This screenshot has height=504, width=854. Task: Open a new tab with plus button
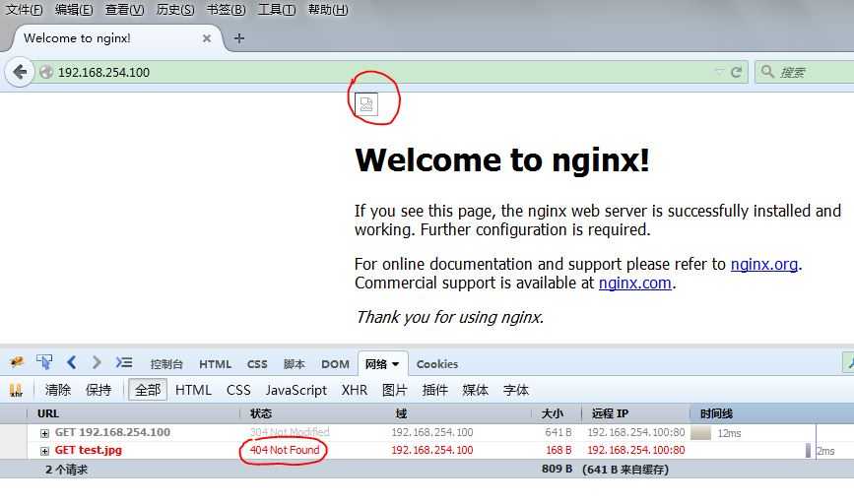[x=238, y=38]
